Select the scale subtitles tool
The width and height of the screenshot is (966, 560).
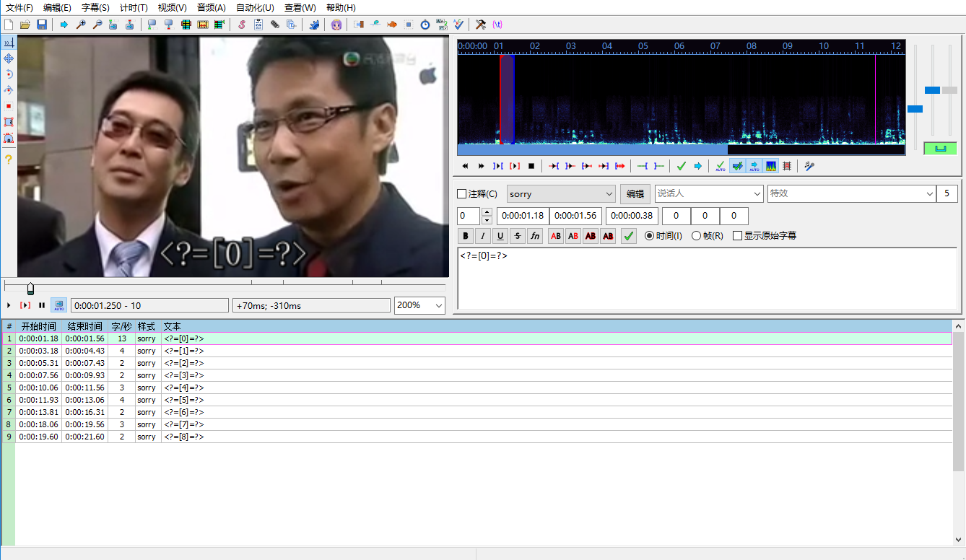pos(9,106)
